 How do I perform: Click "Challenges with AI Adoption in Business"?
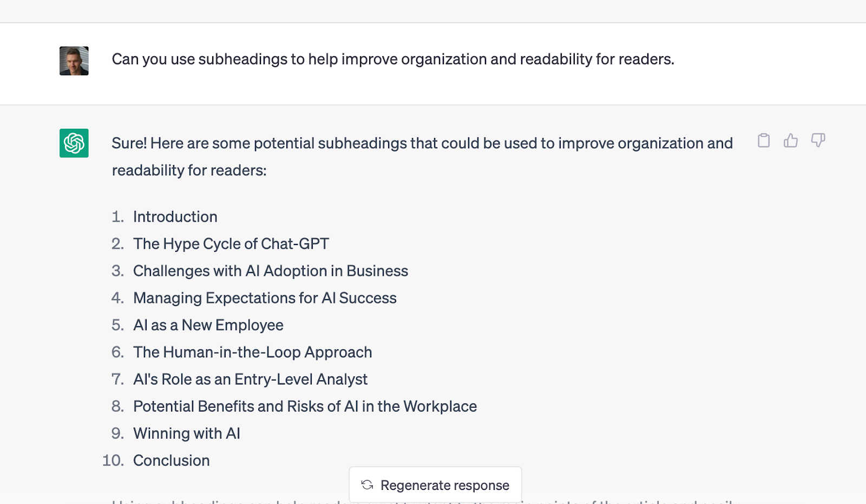point(271,271)
